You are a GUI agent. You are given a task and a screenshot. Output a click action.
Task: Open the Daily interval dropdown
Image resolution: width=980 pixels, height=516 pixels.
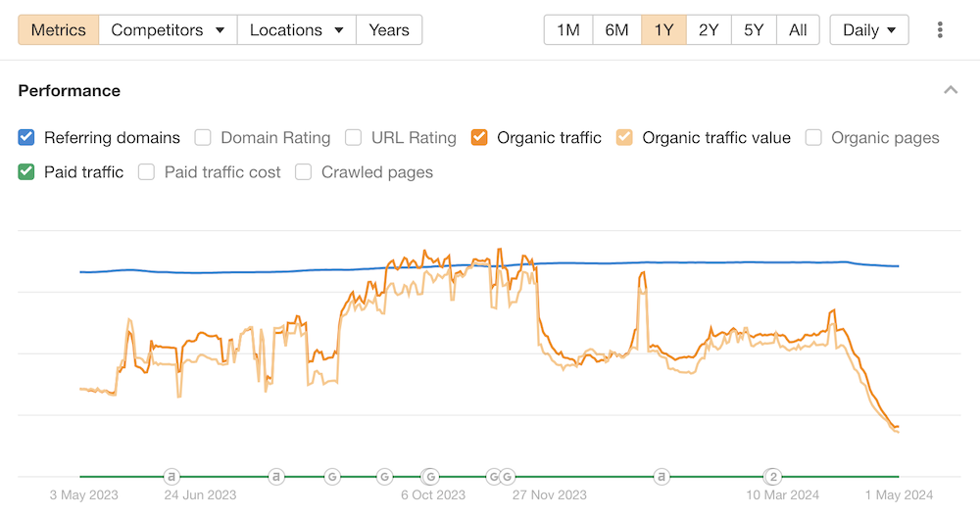pyautogui.click(x=869, y=30)
